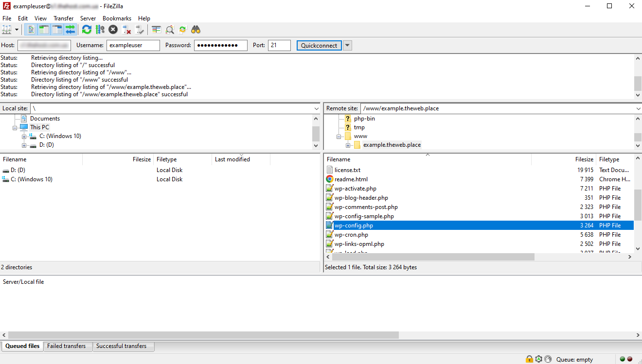642x364 pixels.
Task: Click the Username field containing exampleuser
Action: [133, 45]
